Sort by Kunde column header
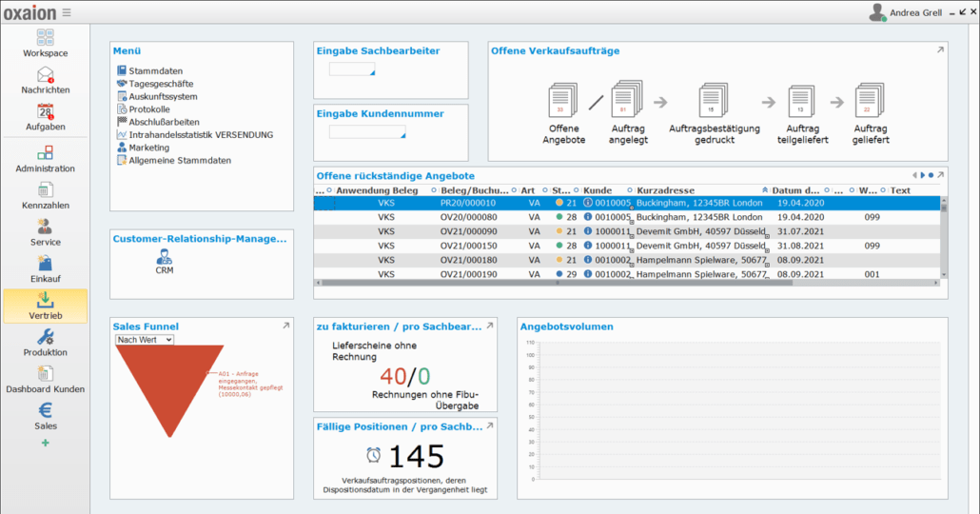This screenshot has width=980, height=514. 598,190
